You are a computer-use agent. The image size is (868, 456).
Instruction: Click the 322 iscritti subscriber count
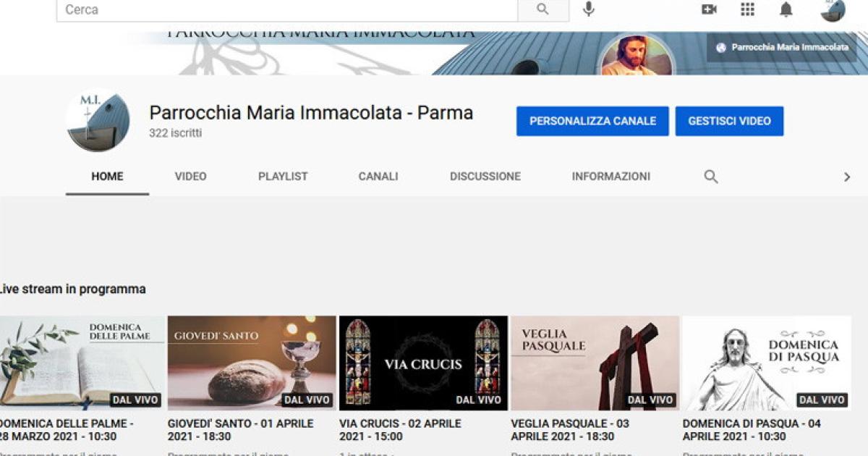(176, 133)
